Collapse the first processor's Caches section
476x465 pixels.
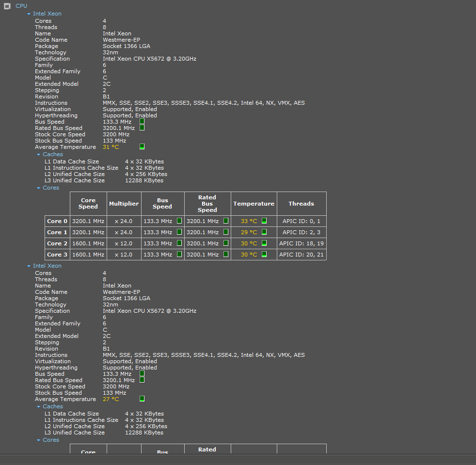[39, 155]
